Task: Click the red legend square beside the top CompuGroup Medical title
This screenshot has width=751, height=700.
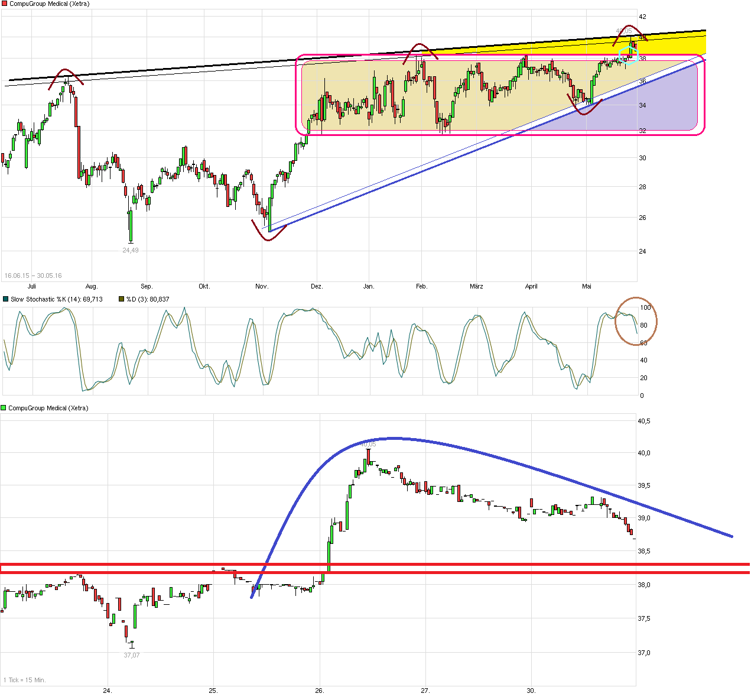Action: [x=4, y=4]
